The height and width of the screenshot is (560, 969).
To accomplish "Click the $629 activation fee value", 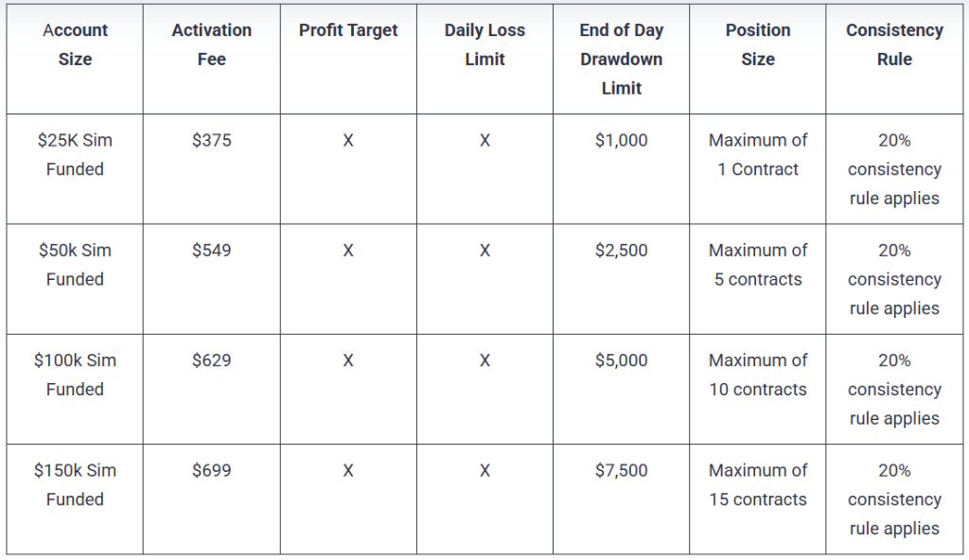I will click(x=212, y=360).
